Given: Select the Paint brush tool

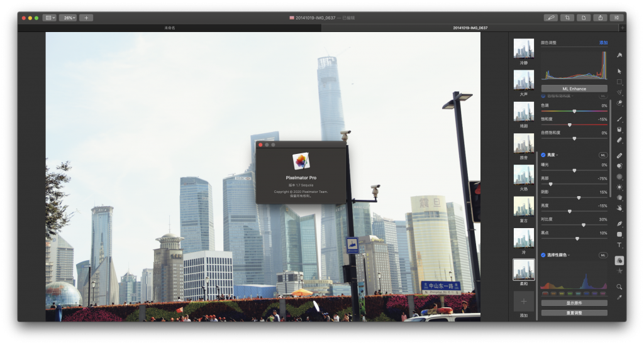Looking at the screenshot, I should pyautogui.click(x=619, y=119).
